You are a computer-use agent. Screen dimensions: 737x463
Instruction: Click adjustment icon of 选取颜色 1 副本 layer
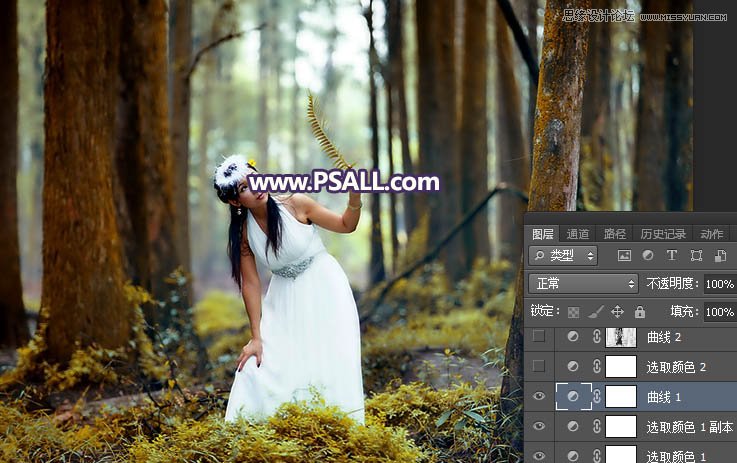pyautogui.click(x=572, y=426)
